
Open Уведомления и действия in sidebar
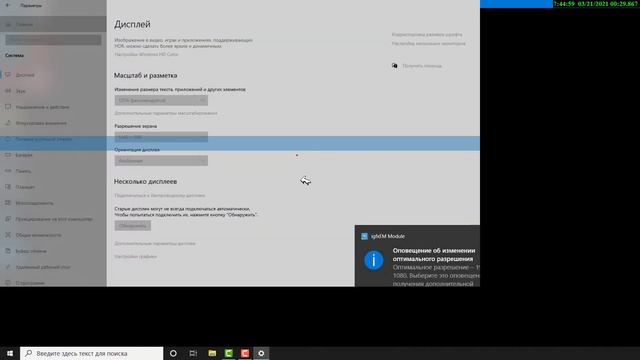[x=53, y=107]
